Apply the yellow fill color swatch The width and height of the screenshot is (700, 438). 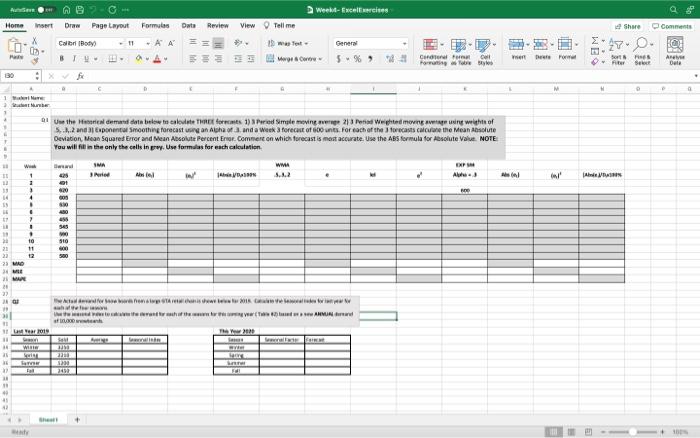tap(139, 58)
